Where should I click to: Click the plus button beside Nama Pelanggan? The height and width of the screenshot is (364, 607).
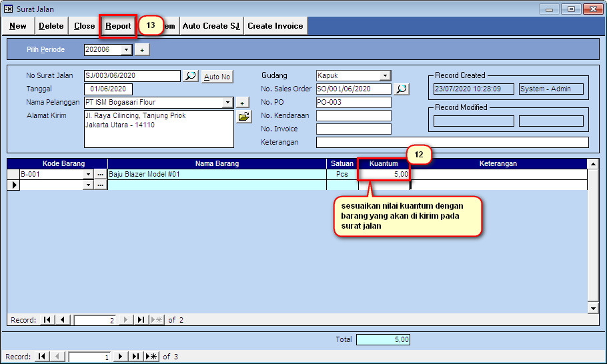[x=242, y=103]
